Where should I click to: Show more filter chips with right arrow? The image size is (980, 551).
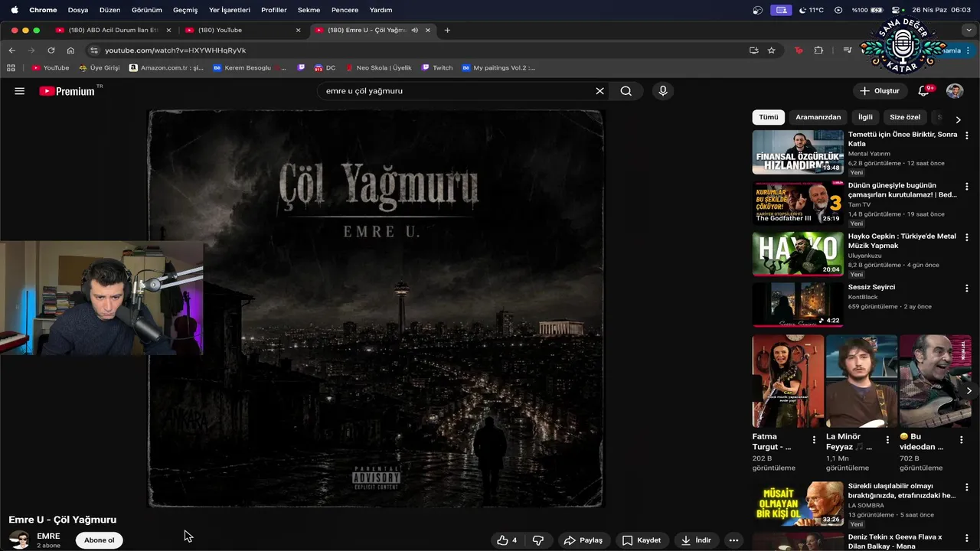pos(958,119)
